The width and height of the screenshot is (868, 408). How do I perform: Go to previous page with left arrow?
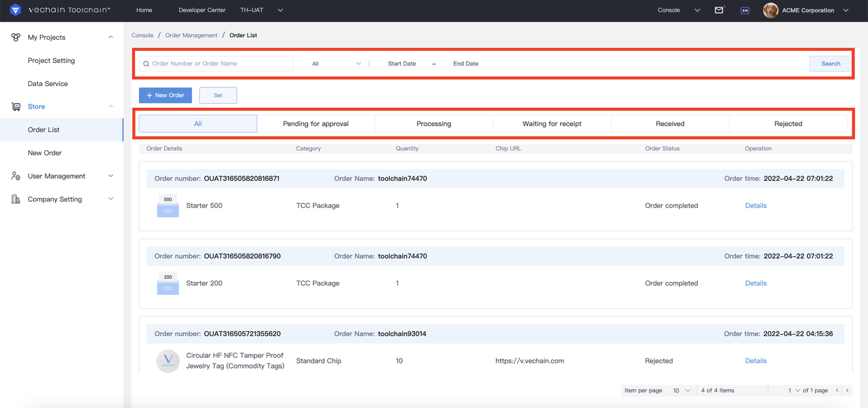(x=837, y=390)
